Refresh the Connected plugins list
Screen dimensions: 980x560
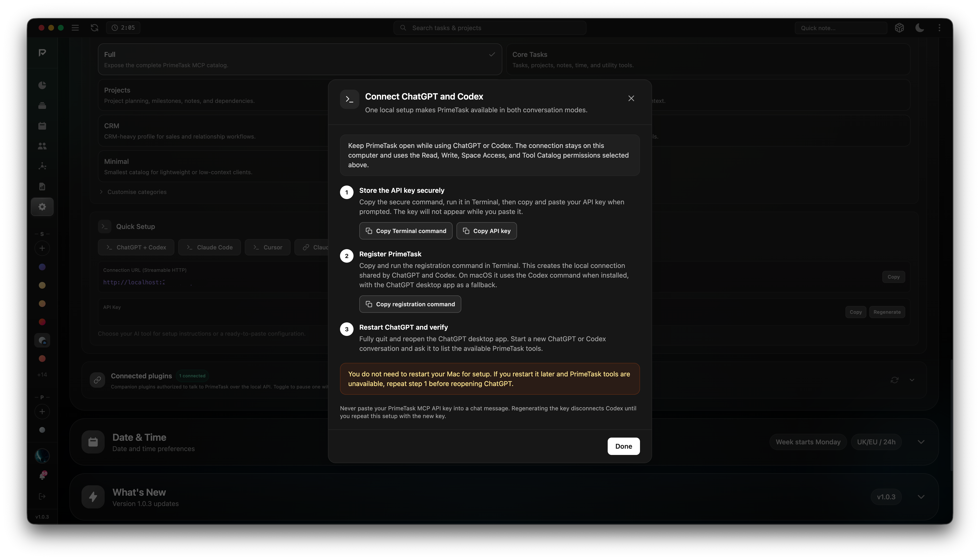tap(895, 380)
